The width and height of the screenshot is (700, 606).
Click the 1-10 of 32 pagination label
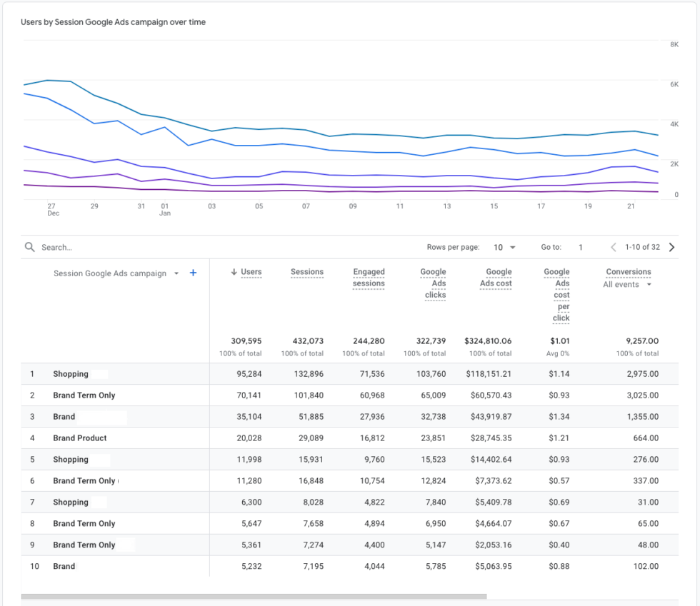pyautogui.click(x=642, y=247)
